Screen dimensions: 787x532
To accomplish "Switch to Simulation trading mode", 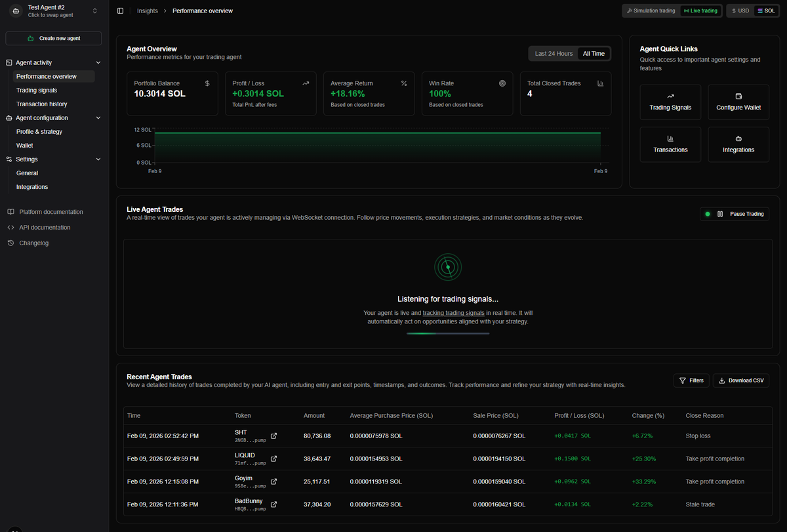I will [651, 10].
